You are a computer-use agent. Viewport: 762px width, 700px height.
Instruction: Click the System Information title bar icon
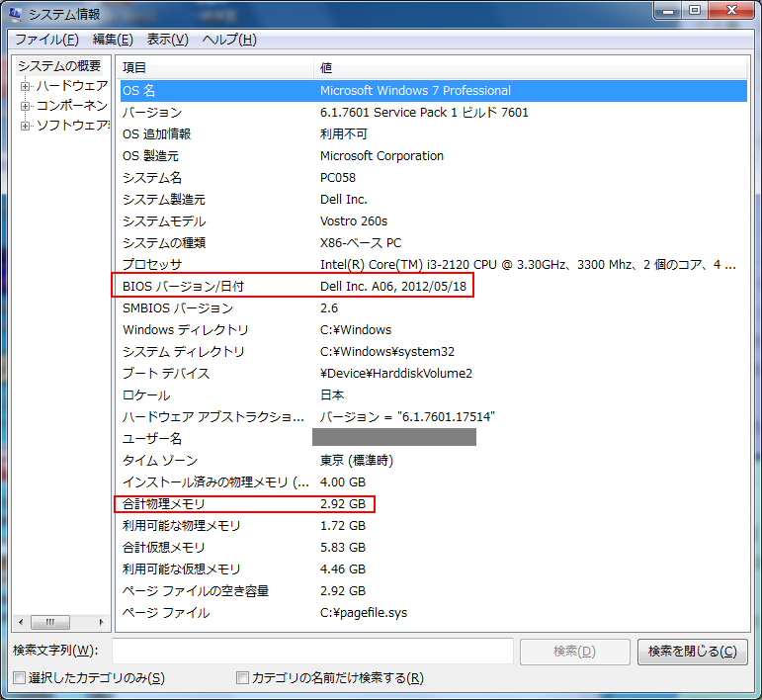16,14
